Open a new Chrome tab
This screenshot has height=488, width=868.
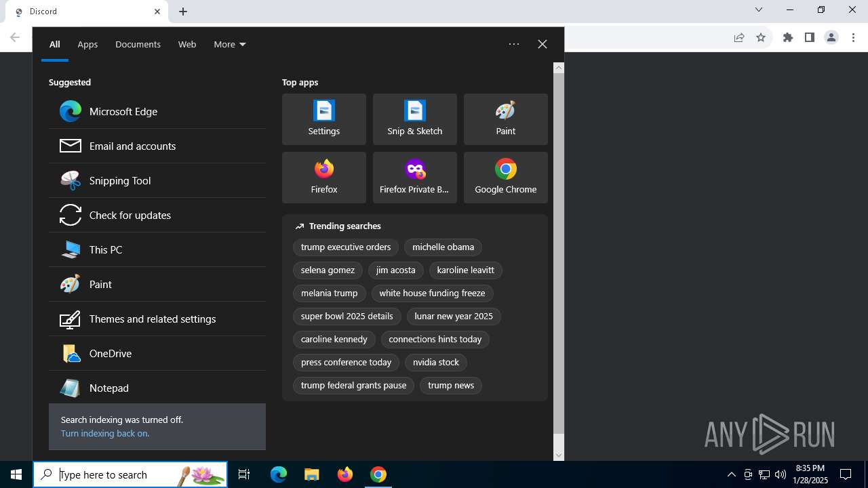pyautogui.click(x=183, y=12)
